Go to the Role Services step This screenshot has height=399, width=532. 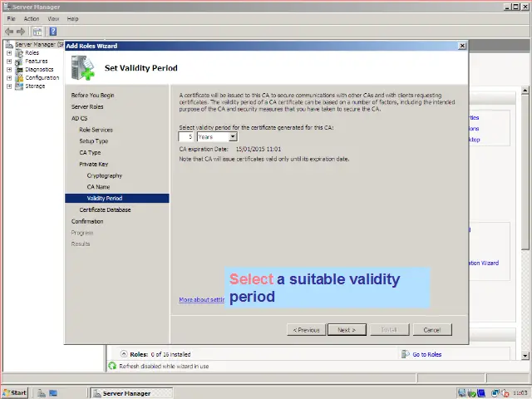coord(96,130)
